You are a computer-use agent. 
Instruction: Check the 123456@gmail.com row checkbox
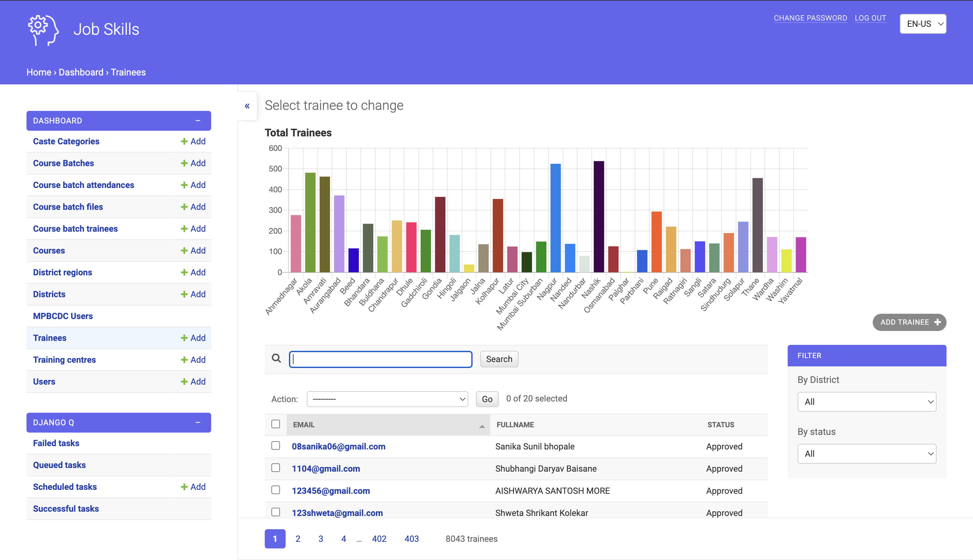pos(275,490)
